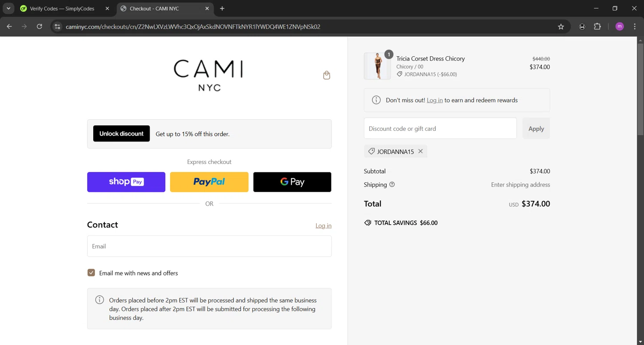Check out with PayPal
This screenshot has width=644, height=345.
click(x=209, y=182)
